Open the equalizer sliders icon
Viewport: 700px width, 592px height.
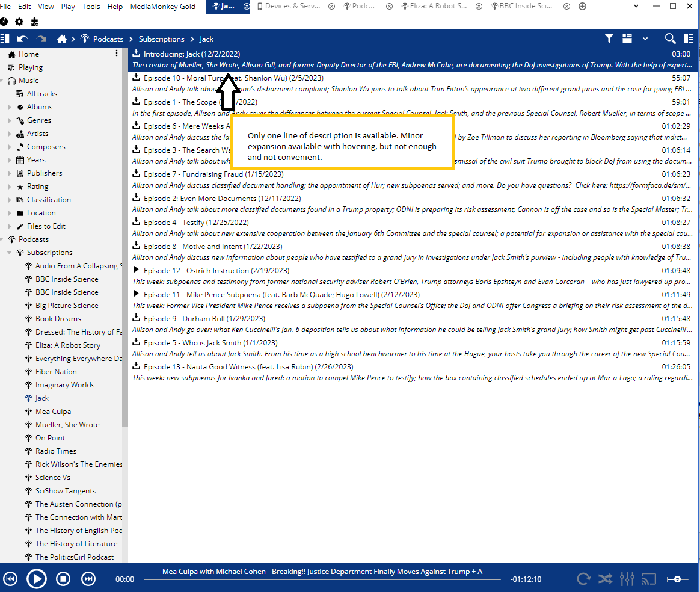coord(627,579)
